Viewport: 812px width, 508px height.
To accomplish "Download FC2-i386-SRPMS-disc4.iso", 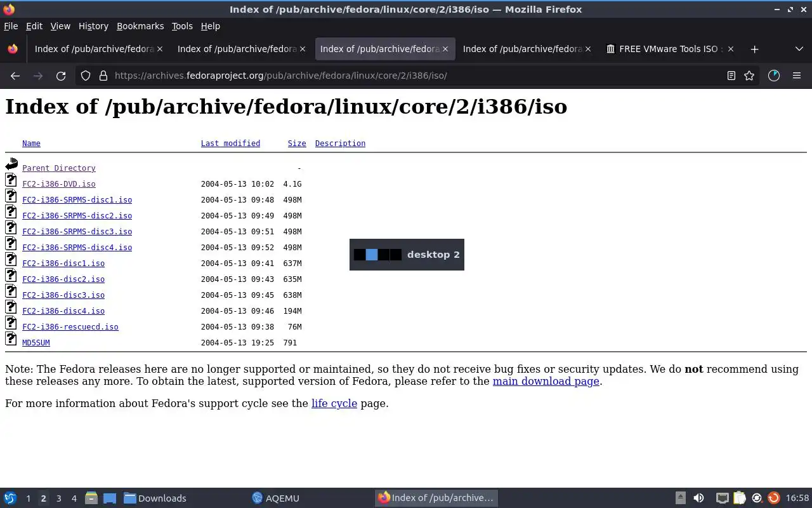I will 77,248.
